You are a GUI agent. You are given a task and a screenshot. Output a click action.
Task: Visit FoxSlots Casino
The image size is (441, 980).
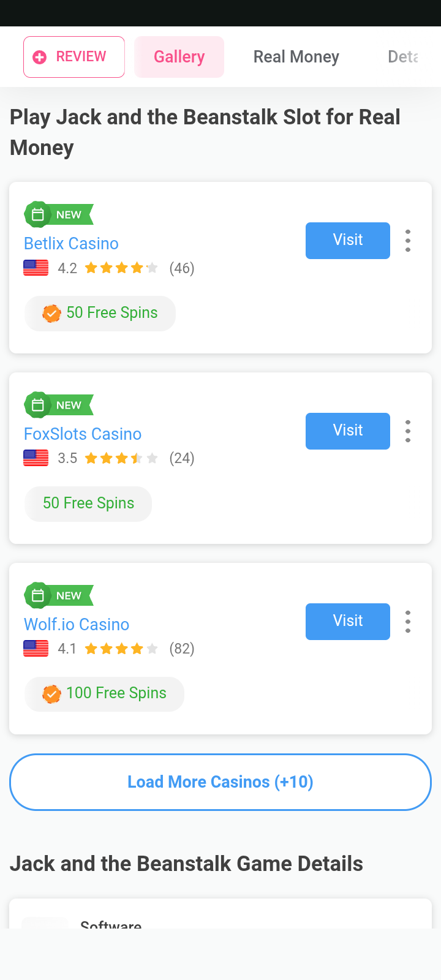pyautogui.click(x=348, y=431)
